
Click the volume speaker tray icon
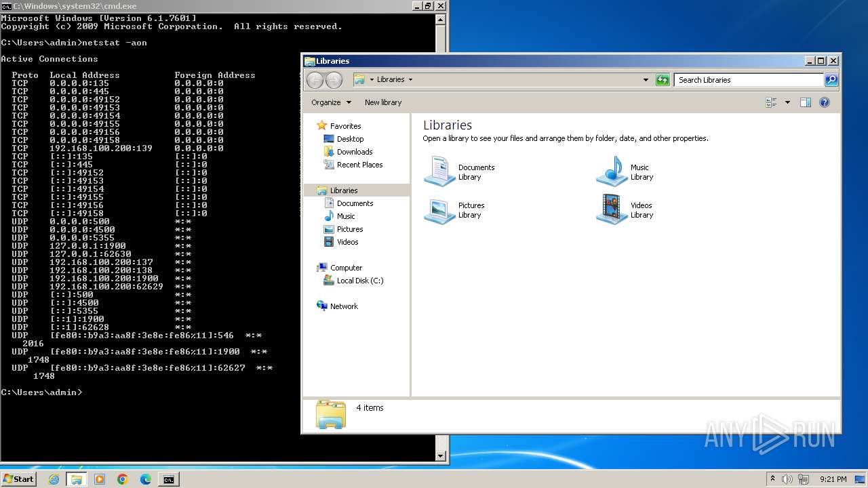click(787, 479)
